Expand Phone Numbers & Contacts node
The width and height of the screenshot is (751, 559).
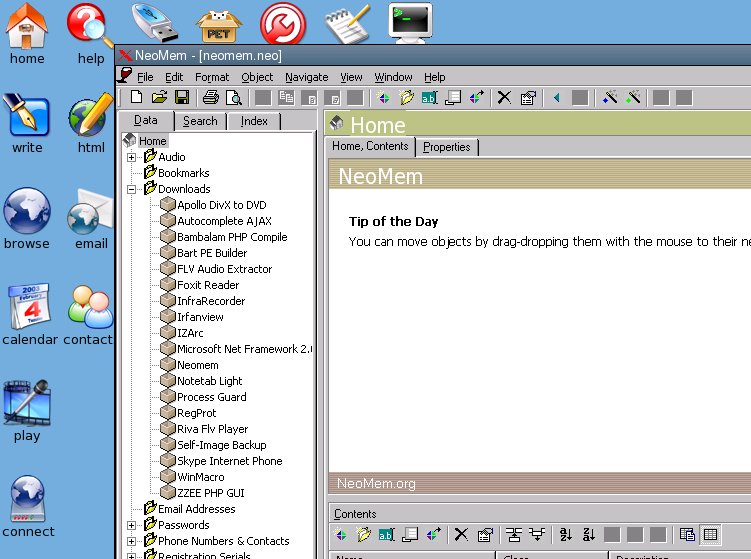(131, 541)
